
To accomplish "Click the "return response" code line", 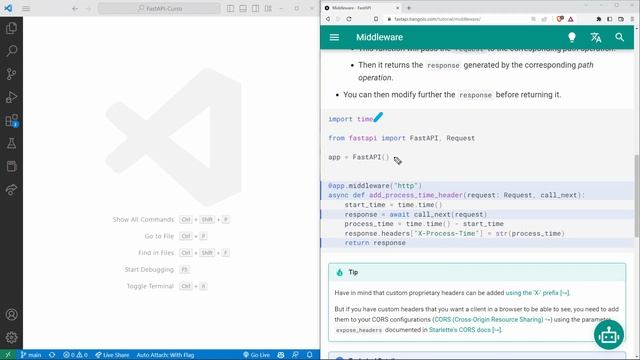I will [375, 243].
